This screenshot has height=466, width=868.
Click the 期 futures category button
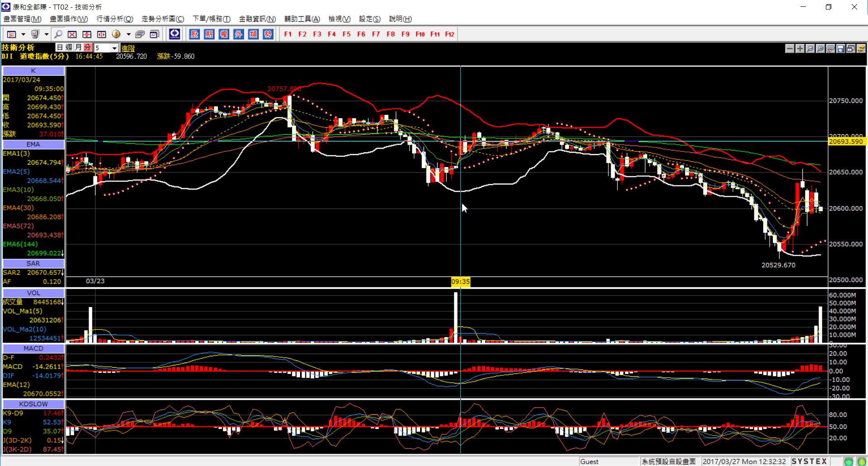(209, 34)
